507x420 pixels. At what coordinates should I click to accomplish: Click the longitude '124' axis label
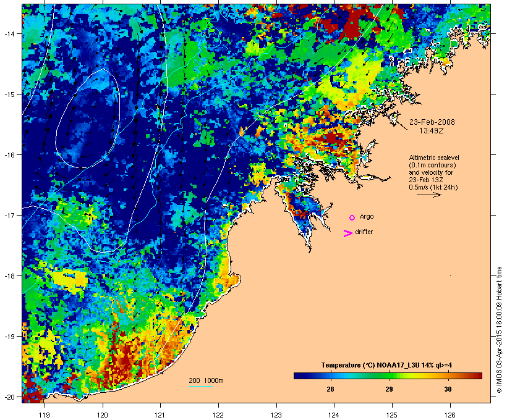[334, 415]
